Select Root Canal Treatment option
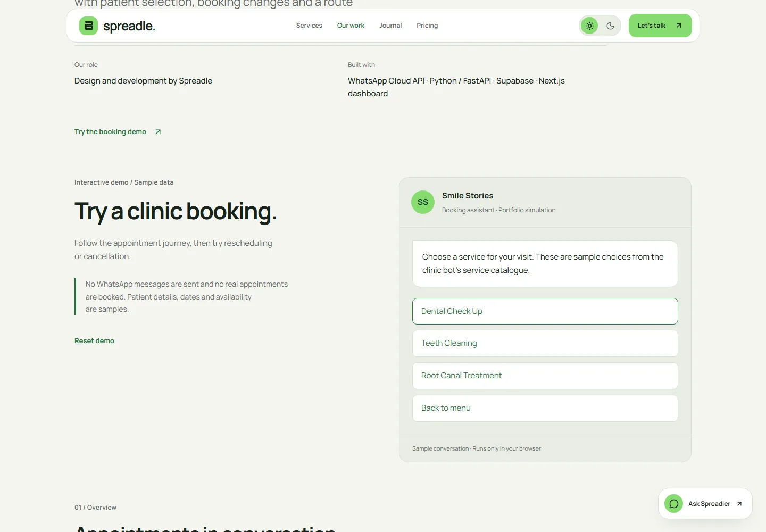 [x=545, y=376]
